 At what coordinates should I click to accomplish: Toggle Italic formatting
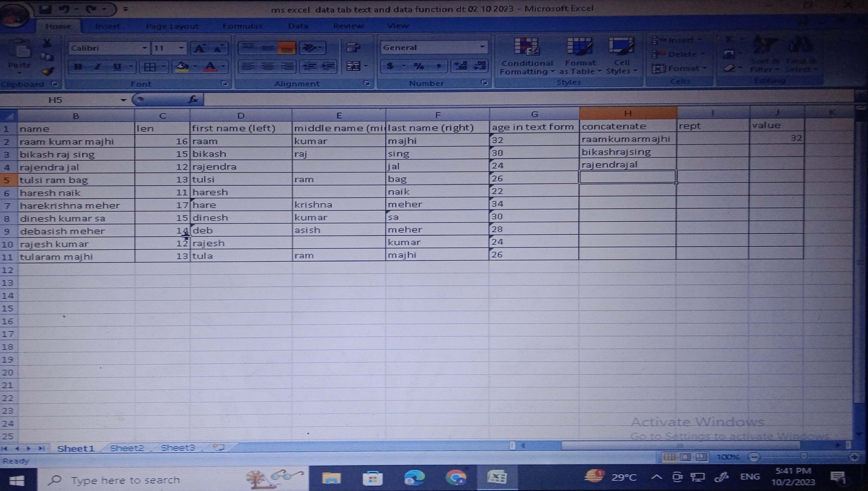click(97, 67)
